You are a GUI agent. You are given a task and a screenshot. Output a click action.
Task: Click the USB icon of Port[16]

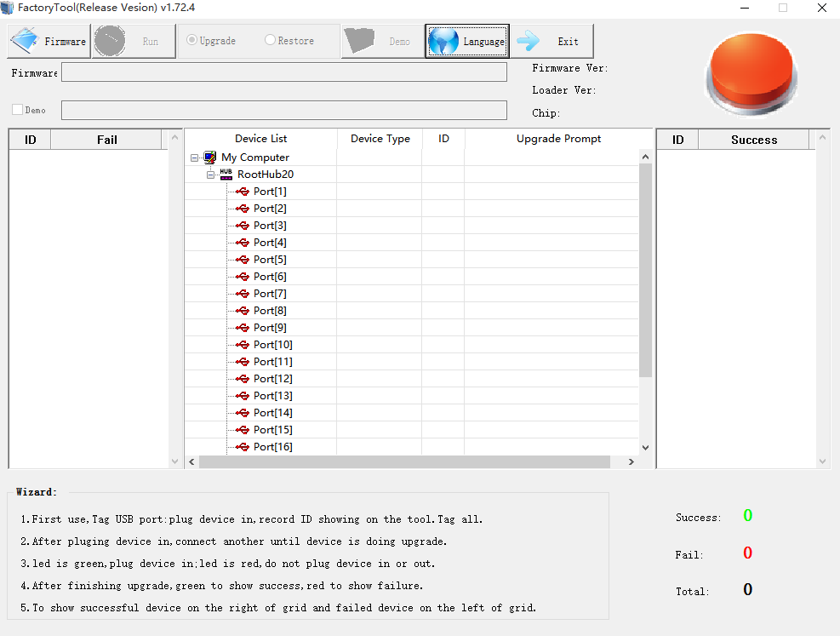tap(243, 447)
